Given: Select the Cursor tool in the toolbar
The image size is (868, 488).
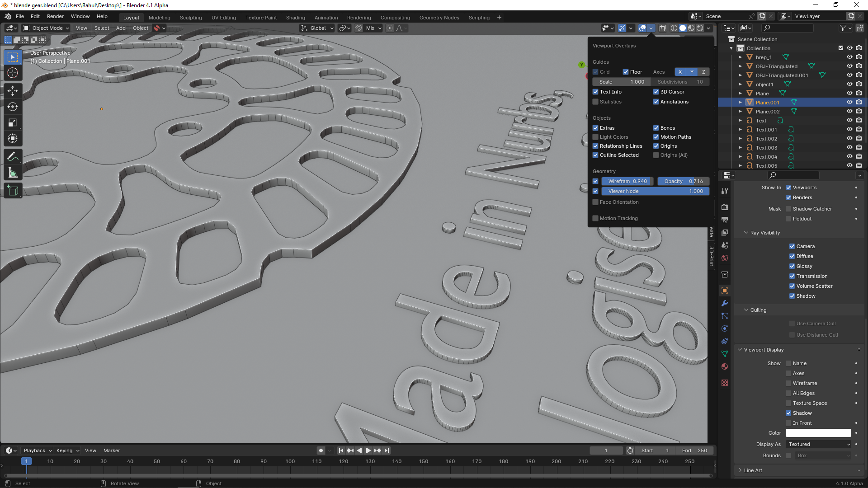Looking at the screenshot, I should [x=13, y=73].
